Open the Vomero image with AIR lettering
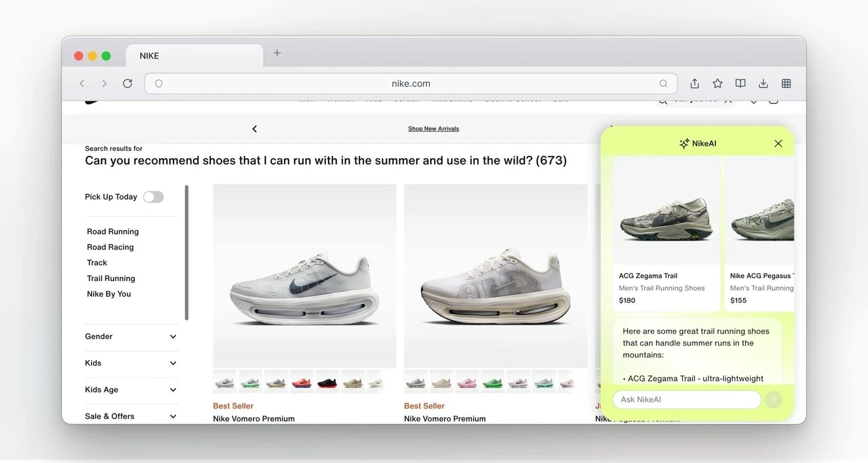The height and width of the screenshot is (463, 868). [x=495, y=276]
